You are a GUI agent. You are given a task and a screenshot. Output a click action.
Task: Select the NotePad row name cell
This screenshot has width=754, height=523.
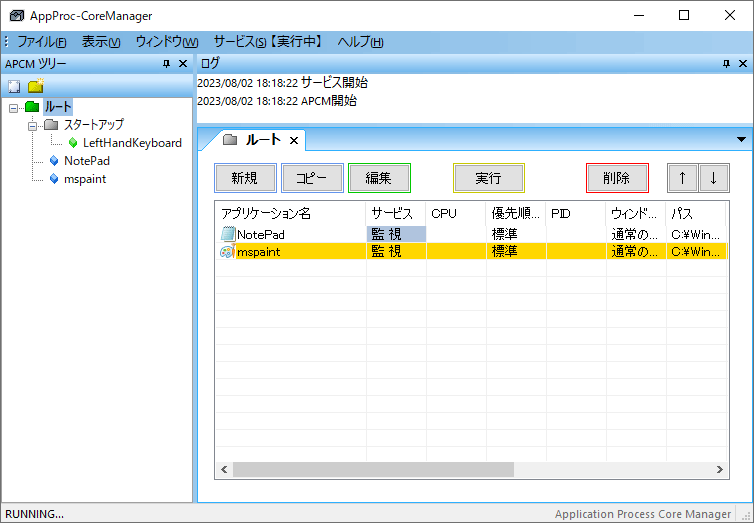[290, 234]
